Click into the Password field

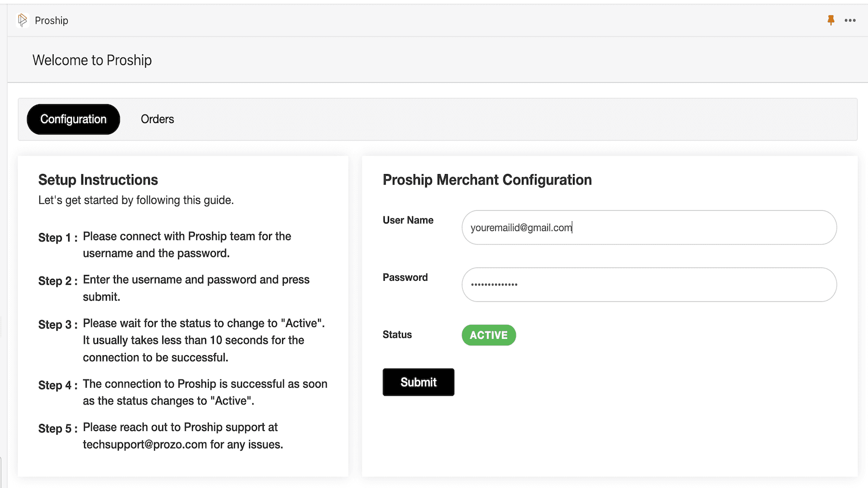coord(649,285)
